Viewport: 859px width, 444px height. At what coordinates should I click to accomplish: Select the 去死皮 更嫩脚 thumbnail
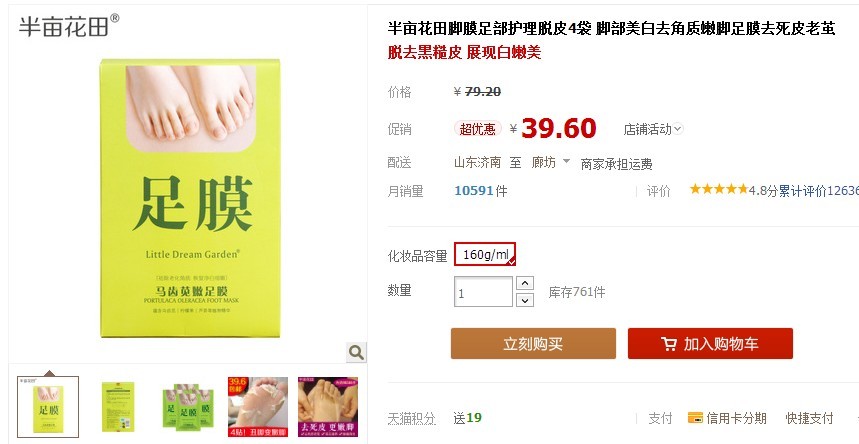(328, 407)
